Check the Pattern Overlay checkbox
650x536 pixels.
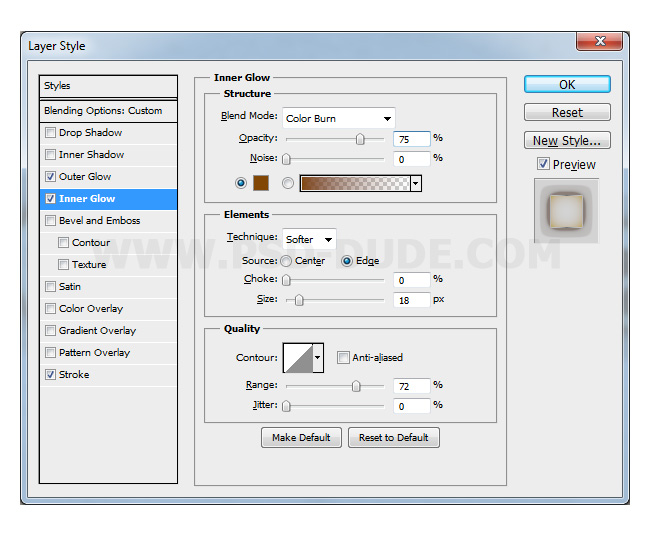50,352
